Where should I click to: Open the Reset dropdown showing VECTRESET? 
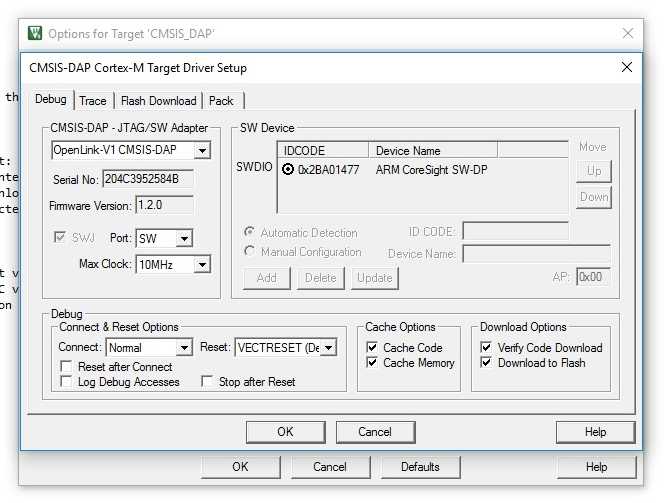coord(329,348)
